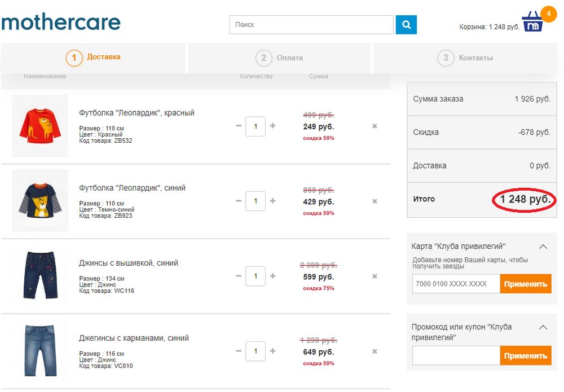
Task: Apply the entered promo code
Action: (x=525, y=356)
